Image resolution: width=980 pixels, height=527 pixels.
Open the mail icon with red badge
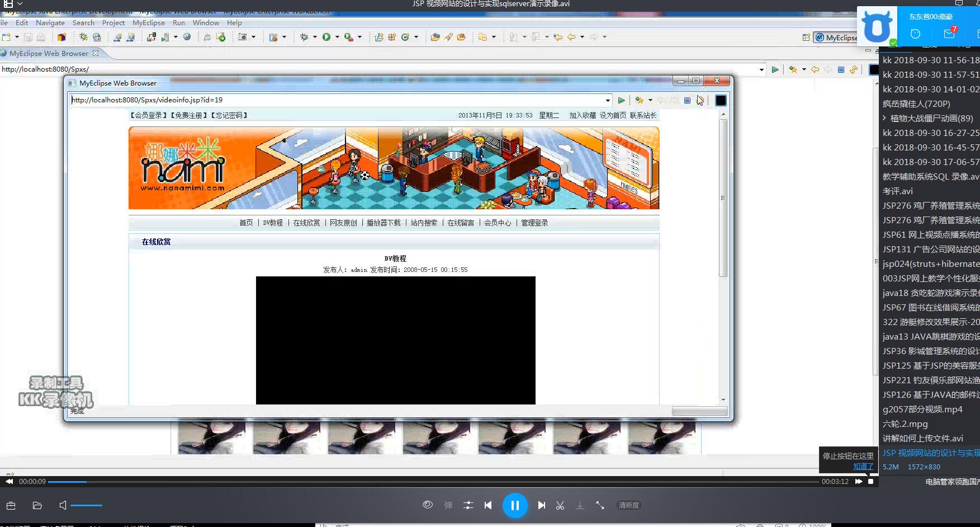tap(949, 33)
